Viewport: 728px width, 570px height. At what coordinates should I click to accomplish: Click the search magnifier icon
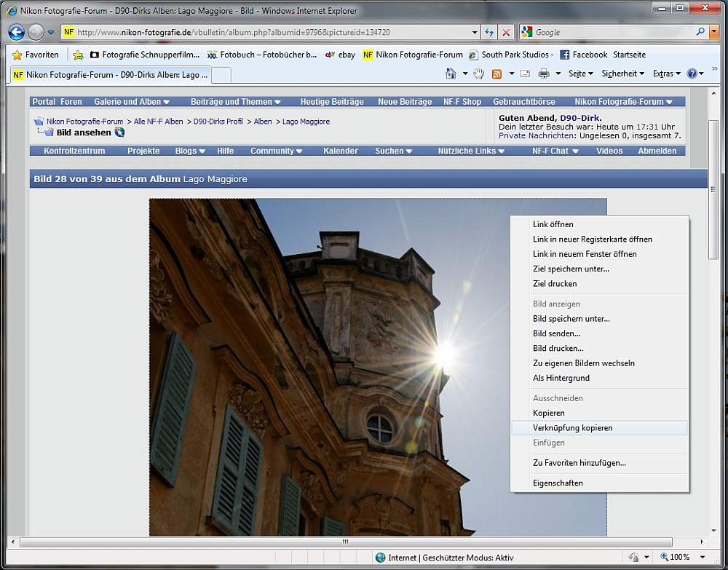pyautogui.click(x=700, y=31)
